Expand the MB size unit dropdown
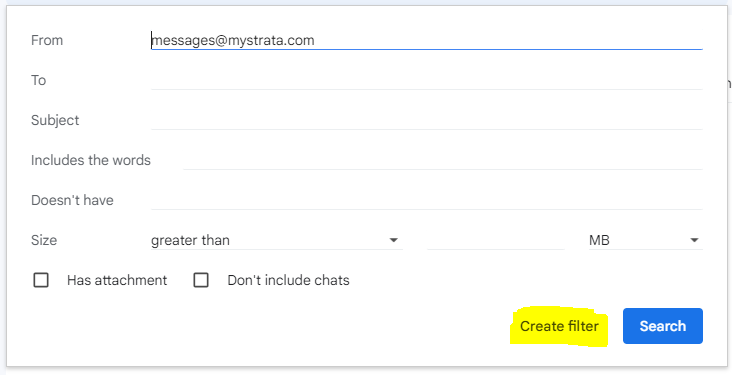 click(x=646, y=240)
